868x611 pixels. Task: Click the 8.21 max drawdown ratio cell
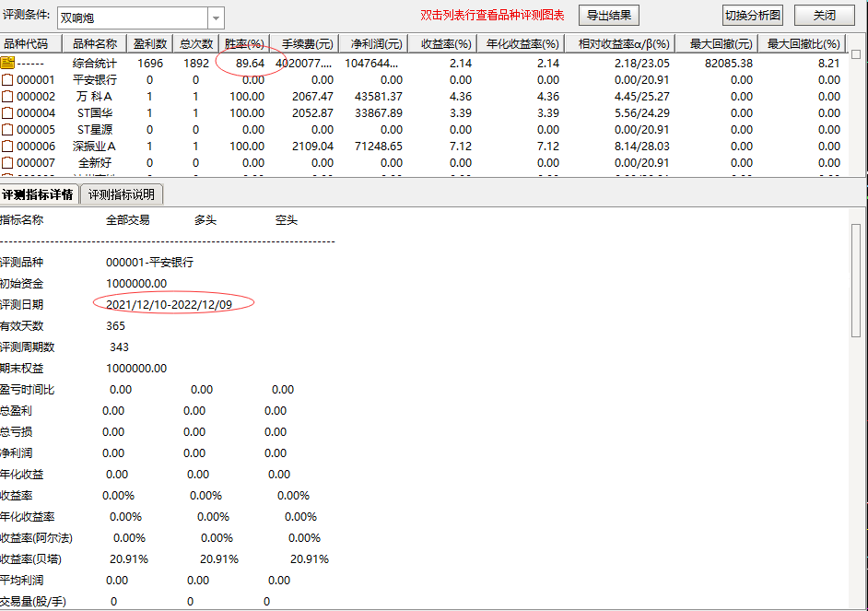828,63
